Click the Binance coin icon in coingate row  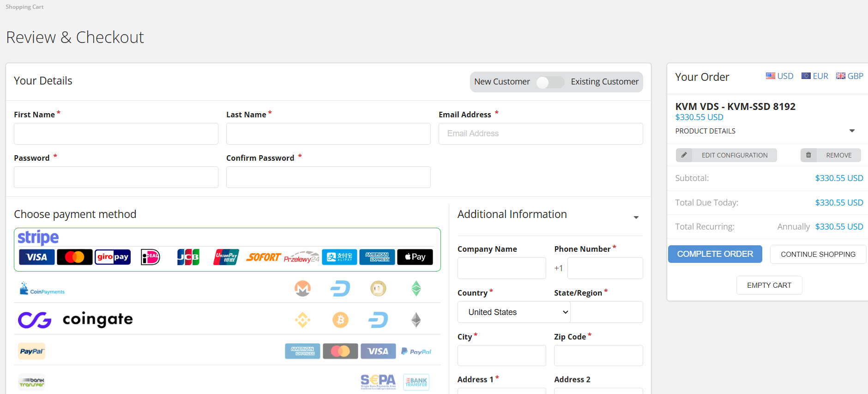coord(303,320)
